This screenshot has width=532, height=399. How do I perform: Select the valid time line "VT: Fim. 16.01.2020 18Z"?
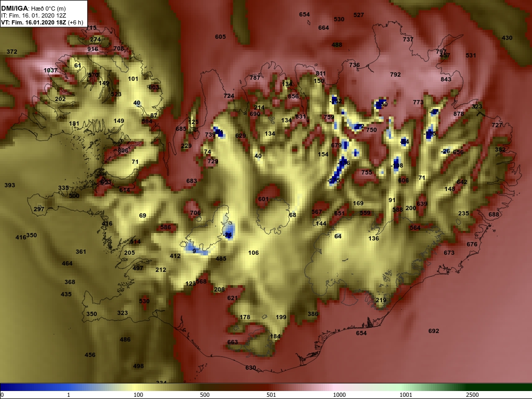click(33, 22)
